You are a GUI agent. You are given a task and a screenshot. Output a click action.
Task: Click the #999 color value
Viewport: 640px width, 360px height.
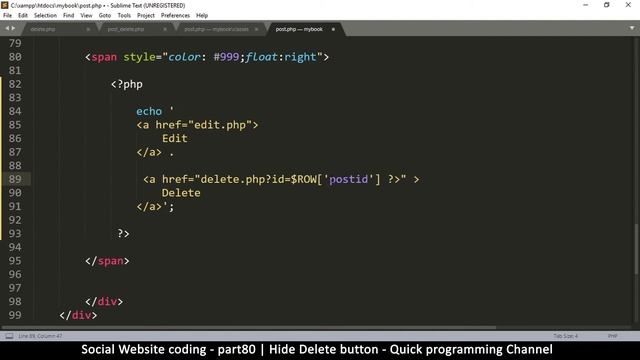pyautogui.click(x=226, y=57)
